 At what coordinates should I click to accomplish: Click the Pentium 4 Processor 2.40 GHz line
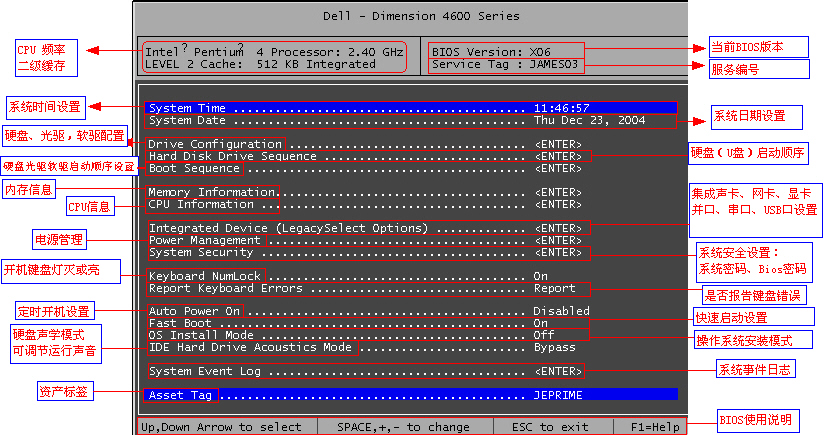(274, 51)
